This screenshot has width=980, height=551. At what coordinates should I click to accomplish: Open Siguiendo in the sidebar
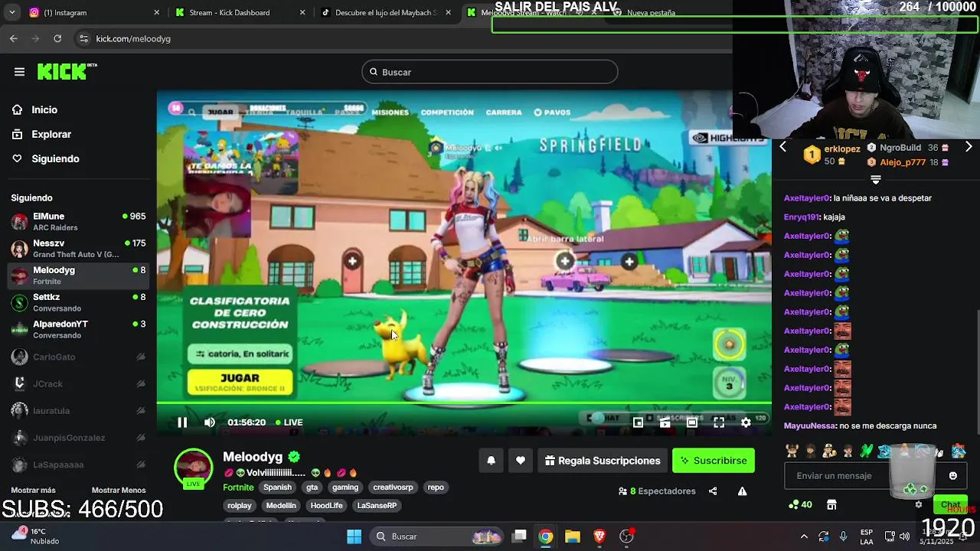[x=55, y=158]
